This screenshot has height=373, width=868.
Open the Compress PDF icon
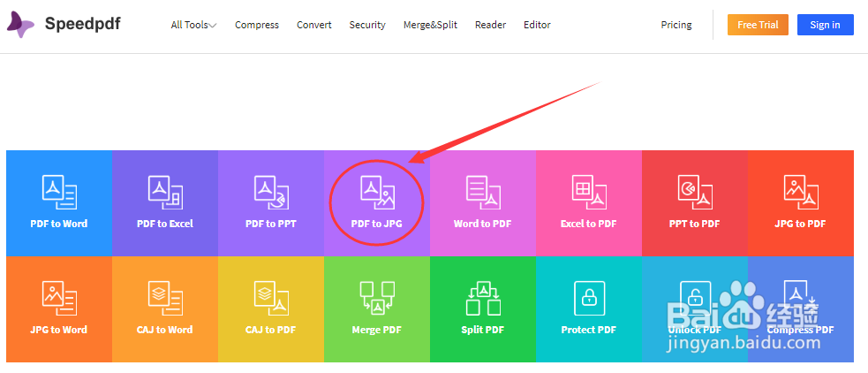click(x=801, y=298)
